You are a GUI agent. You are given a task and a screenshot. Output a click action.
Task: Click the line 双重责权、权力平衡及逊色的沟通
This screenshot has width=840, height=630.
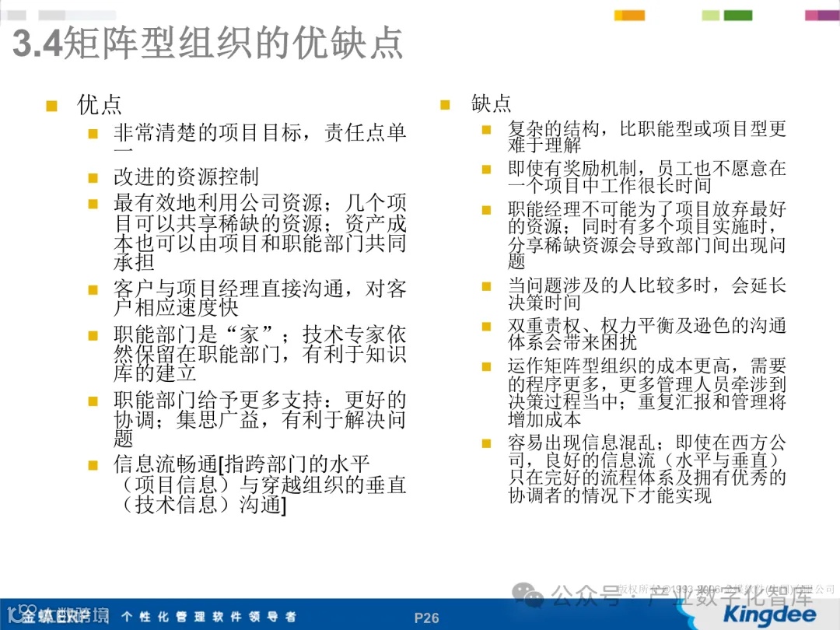(x=647, y=325)
